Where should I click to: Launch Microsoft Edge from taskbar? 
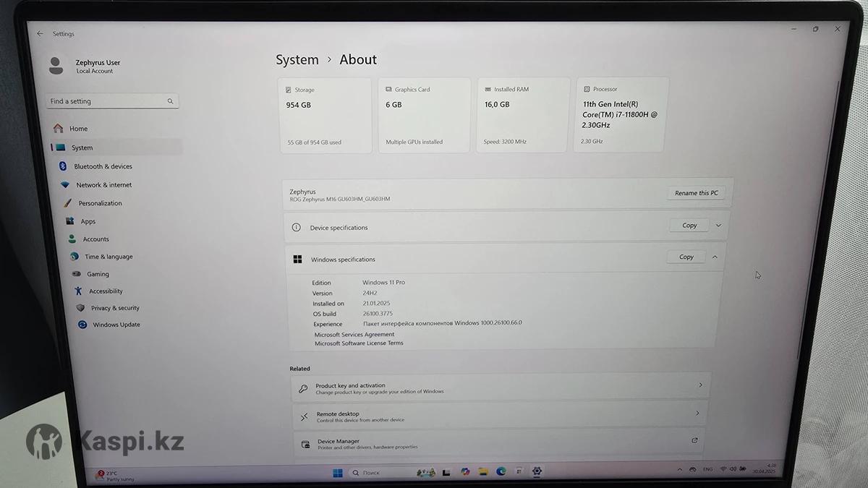coord(501,472)
